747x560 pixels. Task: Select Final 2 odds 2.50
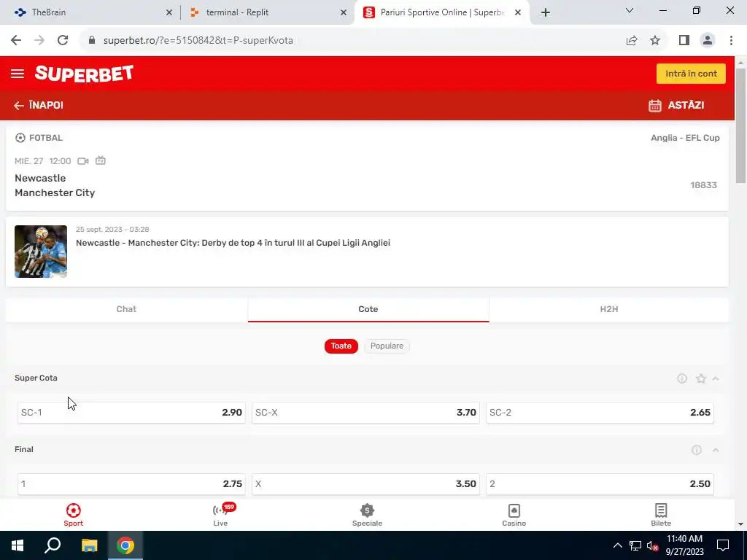(x=600, y=484)
